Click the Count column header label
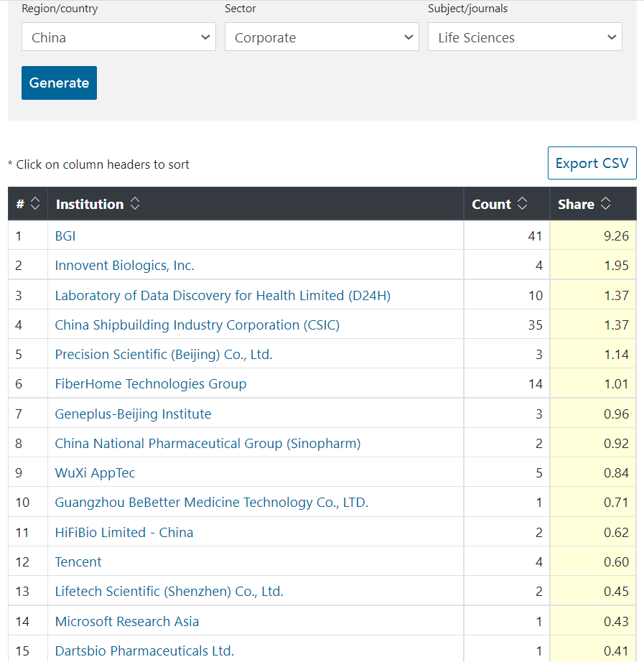Viewport: 644px width, 662px height. click(492, 205)
